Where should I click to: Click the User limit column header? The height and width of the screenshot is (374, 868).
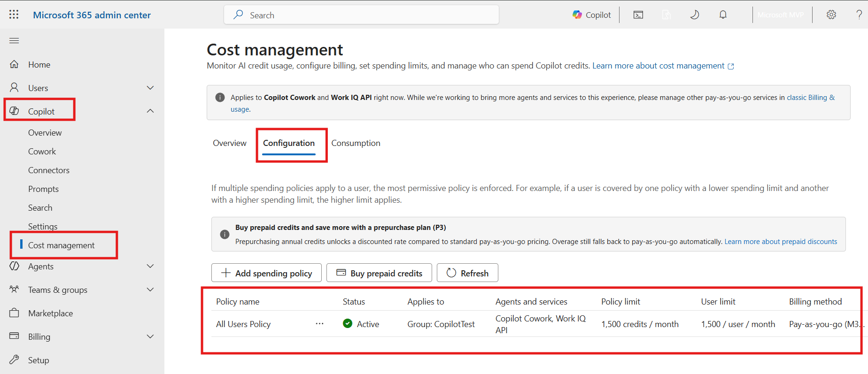pyautogui.click(x=718, y=302)
